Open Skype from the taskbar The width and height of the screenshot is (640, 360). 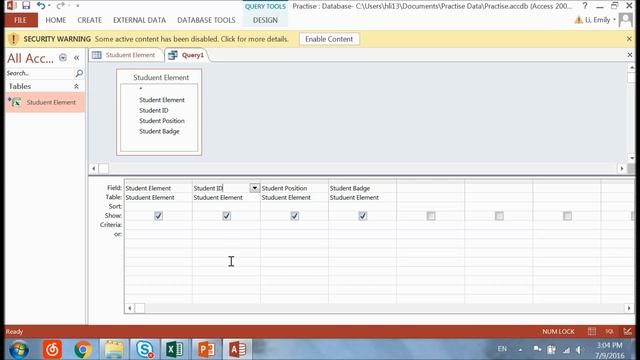tap(144, 349)
